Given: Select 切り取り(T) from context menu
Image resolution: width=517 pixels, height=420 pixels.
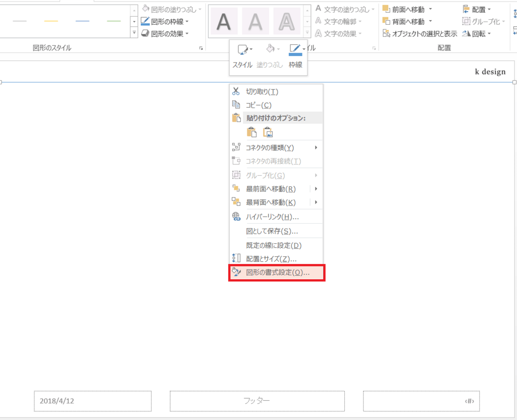Looking at the screenshot, I should click(276, 91).
